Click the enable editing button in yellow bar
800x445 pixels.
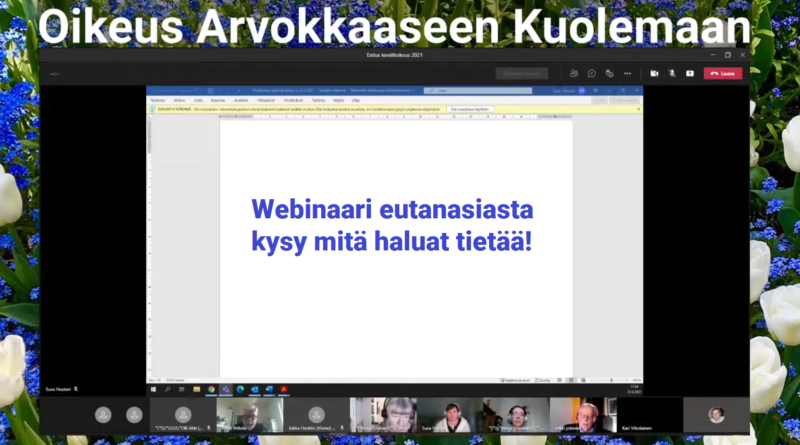pos(468,108)
